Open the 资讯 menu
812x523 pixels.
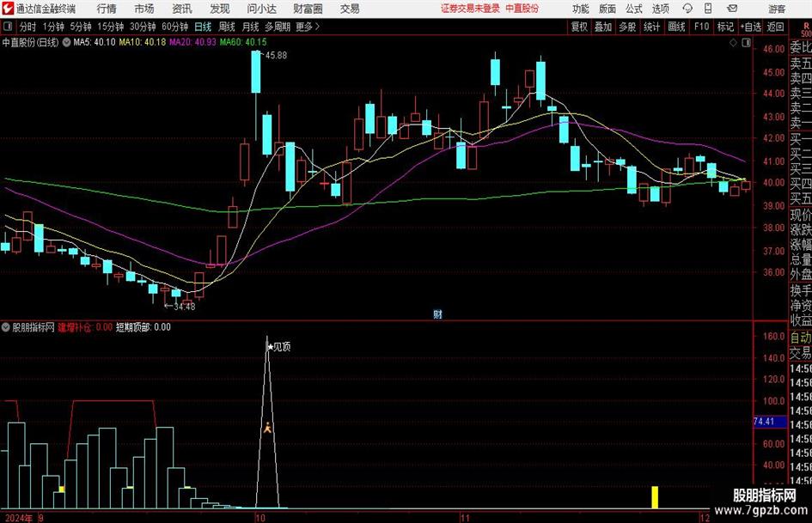pos(182,9)
